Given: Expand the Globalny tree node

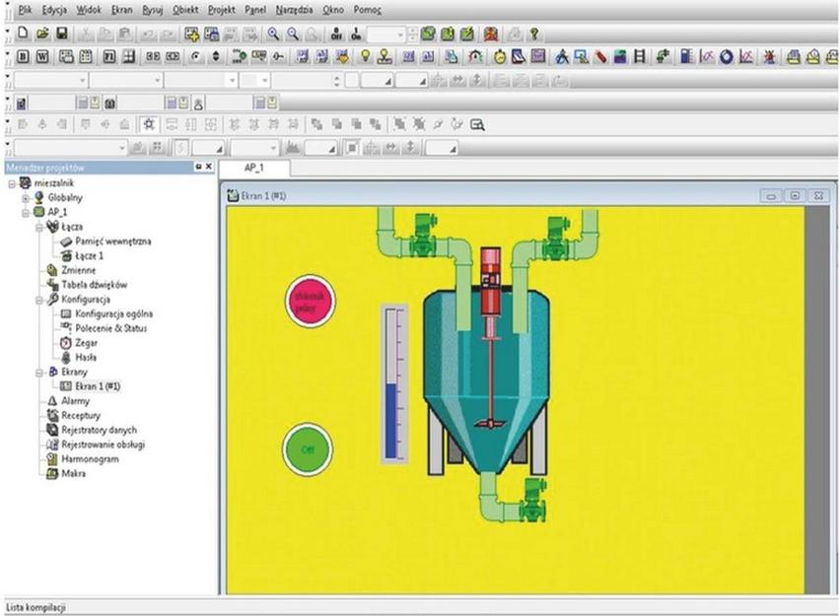Looking at the screenshot, I should [x=26, y=197].
